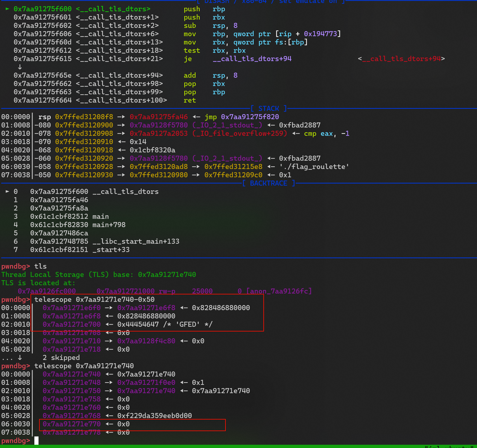Click the '2 skipped' line
The height and width of the screenshot is (448, 477).
click(61, 358)
